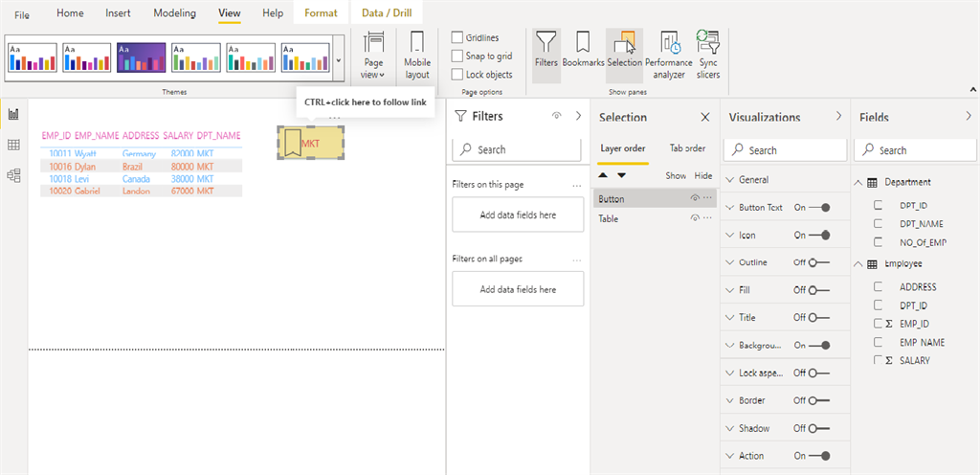
Task: Click Show in the Selection pane
Action: point(676,175)
